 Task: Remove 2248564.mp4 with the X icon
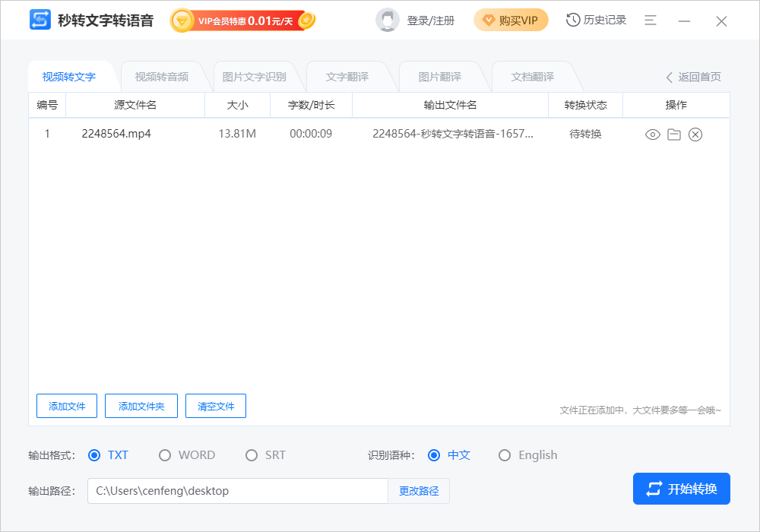695,135
